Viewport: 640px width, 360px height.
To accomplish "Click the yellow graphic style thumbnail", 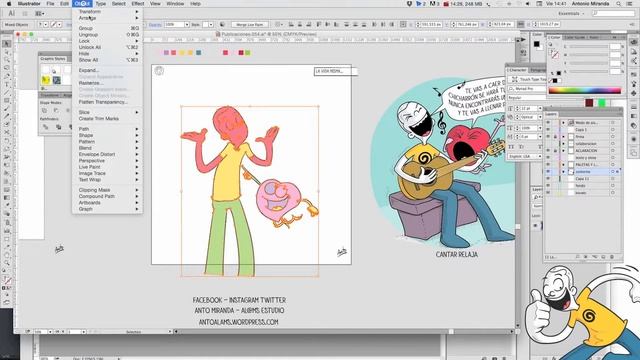I will pos(46,80).
